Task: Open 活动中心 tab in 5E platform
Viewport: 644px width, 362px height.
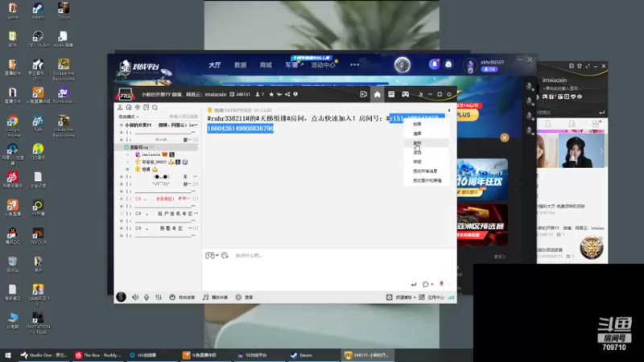Action: pos(324,65)
